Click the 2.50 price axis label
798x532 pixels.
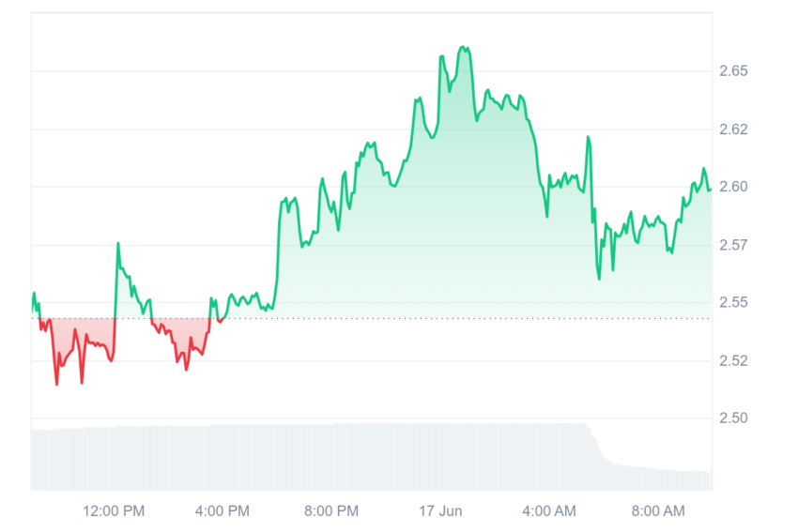(x=733, y=418)
